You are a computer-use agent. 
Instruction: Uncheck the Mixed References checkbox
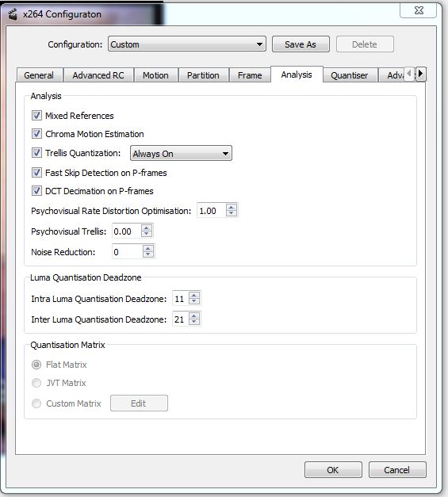[36, 116]
